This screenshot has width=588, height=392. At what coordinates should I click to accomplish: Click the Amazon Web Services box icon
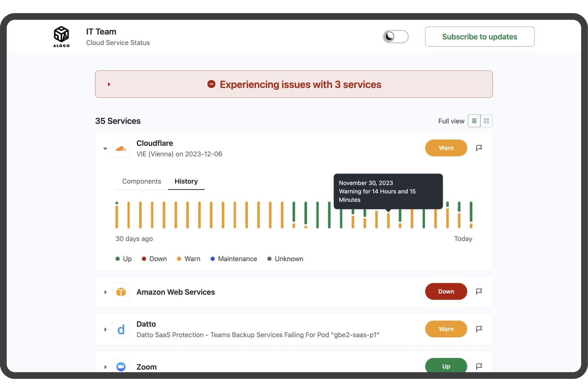121,292
